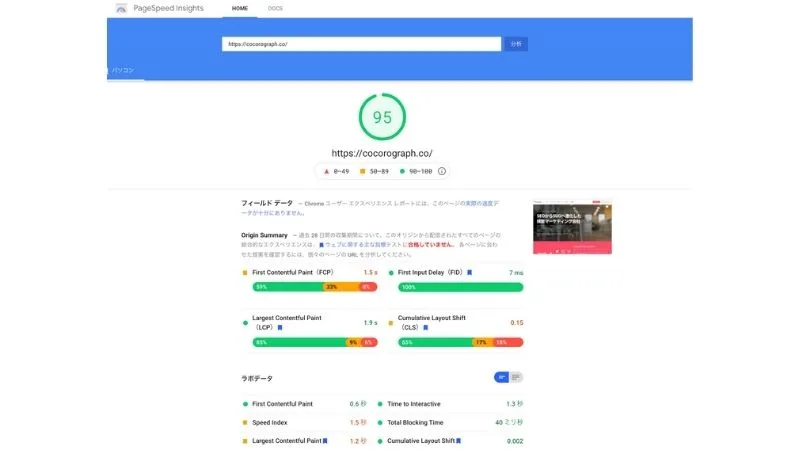Click the CLS distribution bar
Image resolution: width=800 pixels, height=450 pixels.
coord(461,342)
